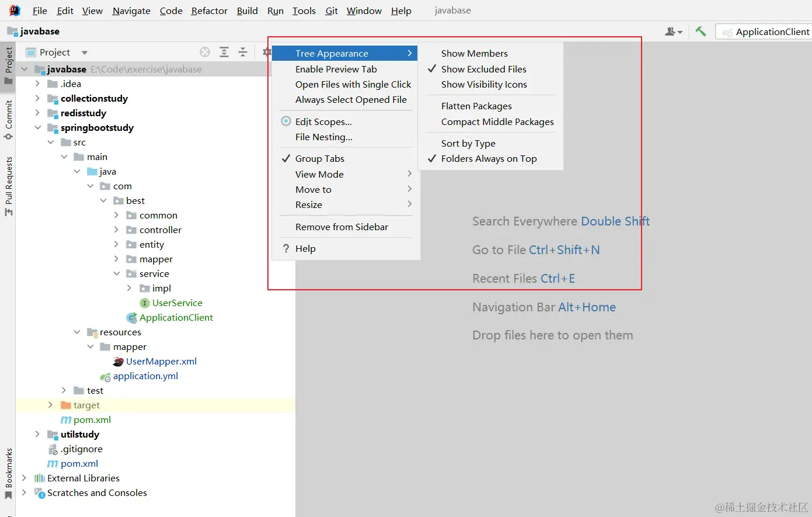The width and height of the screenshot is (812, 517).
Task: Click Edit Scopes... menu entry
Action: (x=346, y=122)
